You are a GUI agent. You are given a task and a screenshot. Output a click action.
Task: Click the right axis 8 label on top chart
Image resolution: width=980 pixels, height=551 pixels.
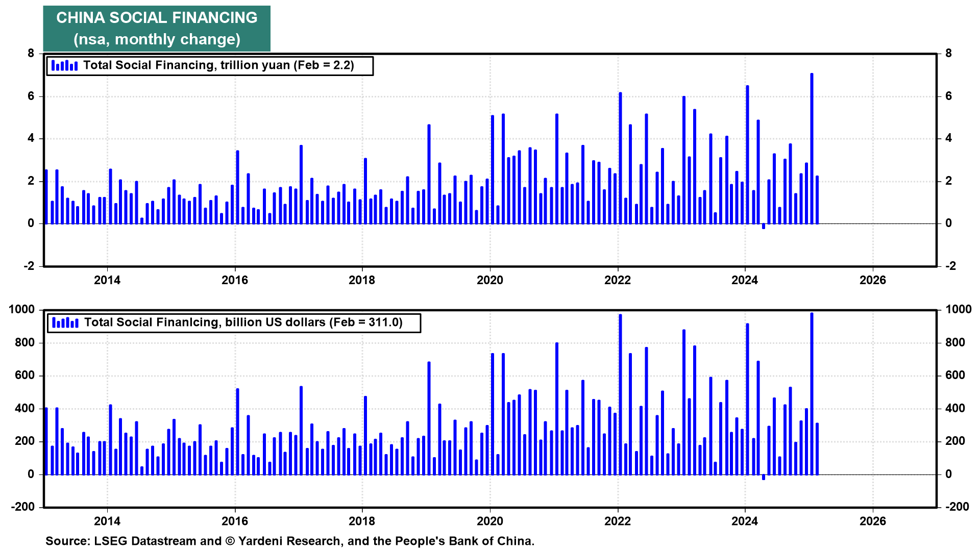point(948,54)
